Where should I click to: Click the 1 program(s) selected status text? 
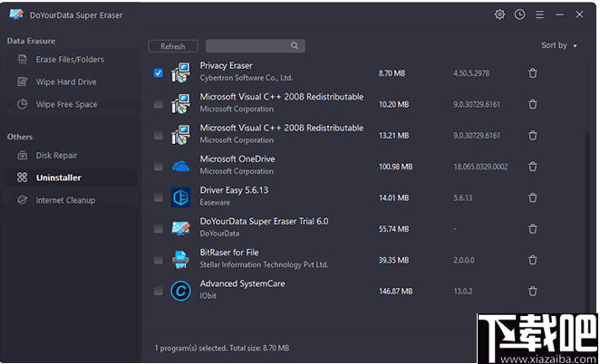tap(222, 348)
